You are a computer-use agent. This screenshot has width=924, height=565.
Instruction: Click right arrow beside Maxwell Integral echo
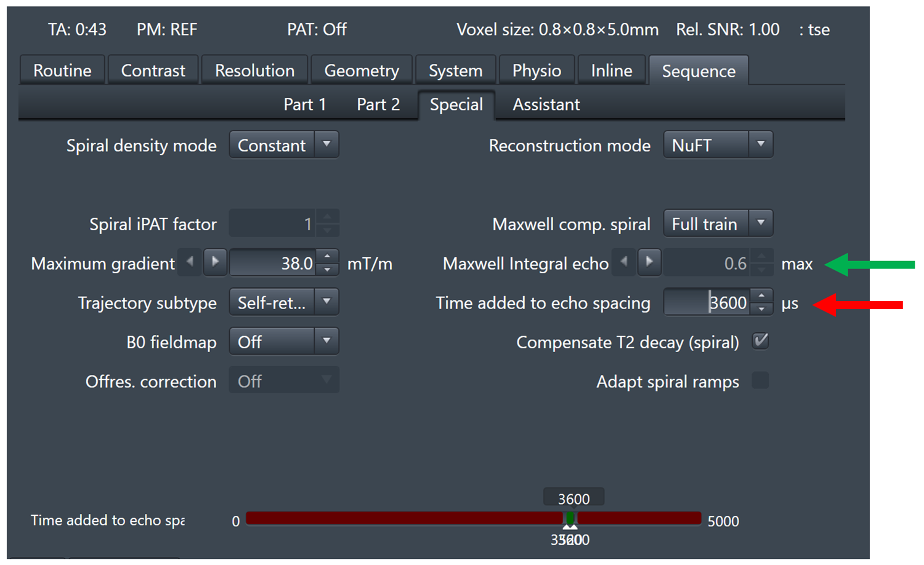tap(649, 262)
